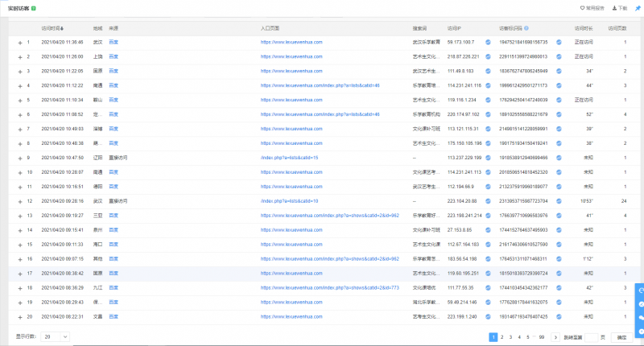Click the 下载 download icon
Image resolution: width=644 pixels, height=346 pixels.
619,8
